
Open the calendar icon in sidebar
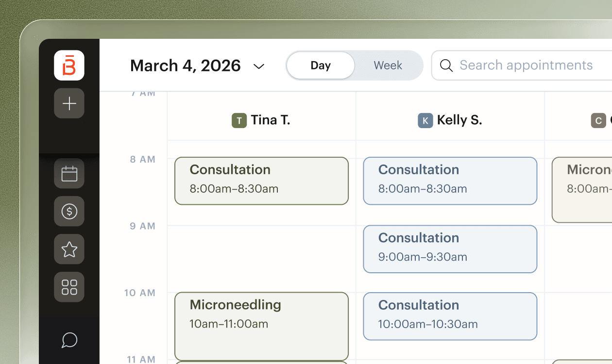[x=69, y=173]
